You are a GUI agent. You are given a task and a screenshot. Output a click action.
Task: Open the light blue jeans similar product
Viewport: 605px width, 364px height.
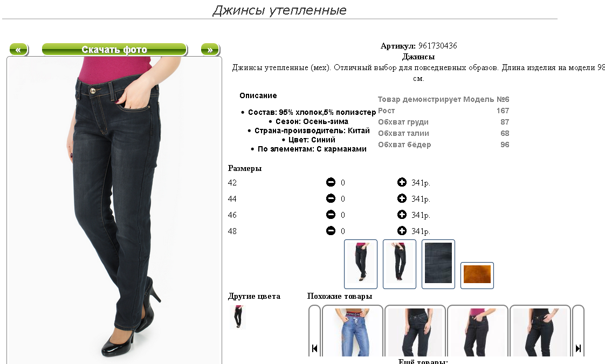click(x=352, y=332)
